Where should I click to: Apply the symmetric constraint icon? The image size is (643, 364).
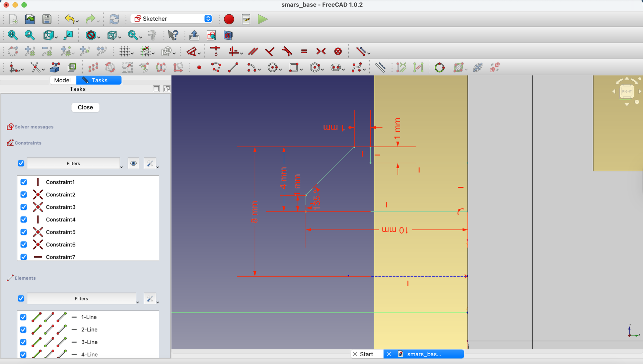321,51
